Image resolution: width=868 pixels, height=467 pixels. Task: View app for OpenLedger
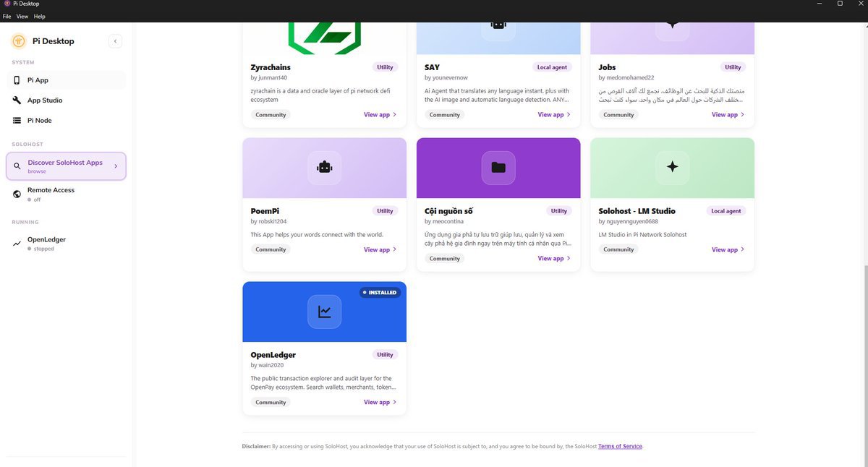(x=380, y=403)
